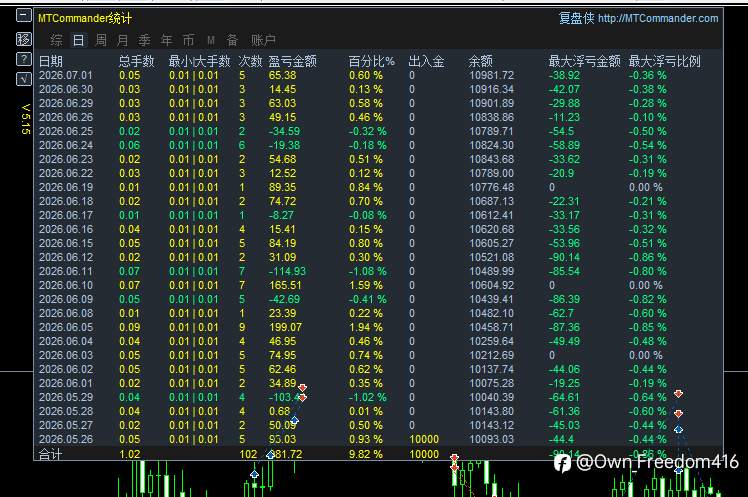The height and width of the screenshot is (497, 748).
Task: Click the 盈亏金额 column header
Action: pyautogui.click(x=292, y=61)
